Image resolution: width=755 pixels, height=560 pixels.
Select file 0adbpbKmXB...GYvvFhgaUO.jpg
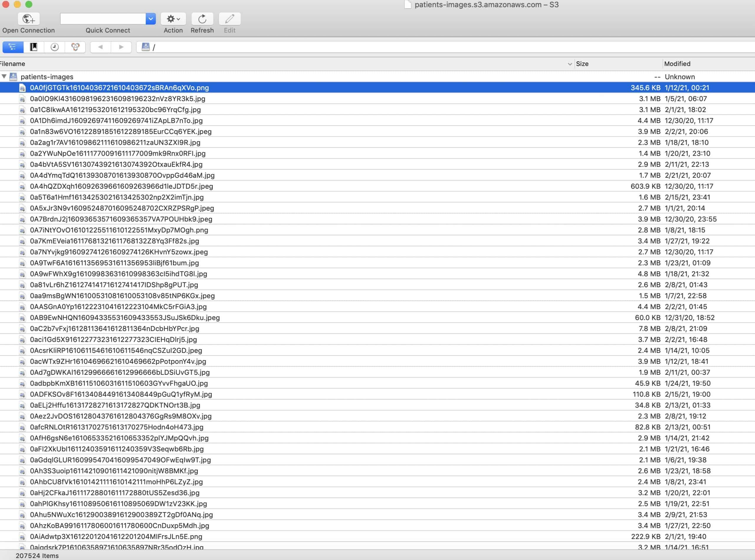tap(377, 383)
